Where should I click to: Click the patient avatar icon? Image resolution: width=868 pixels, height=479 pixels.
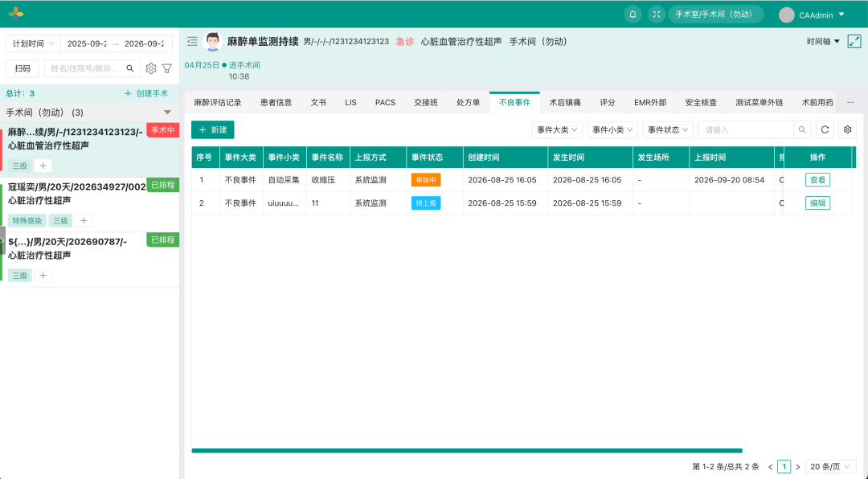(x=212, y=42)
